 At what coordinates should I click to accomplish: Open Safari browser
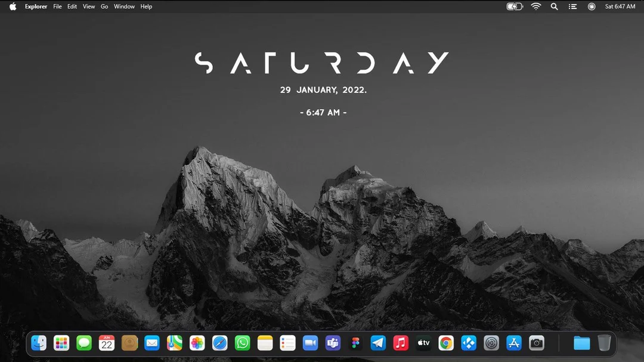coord(220,343)
